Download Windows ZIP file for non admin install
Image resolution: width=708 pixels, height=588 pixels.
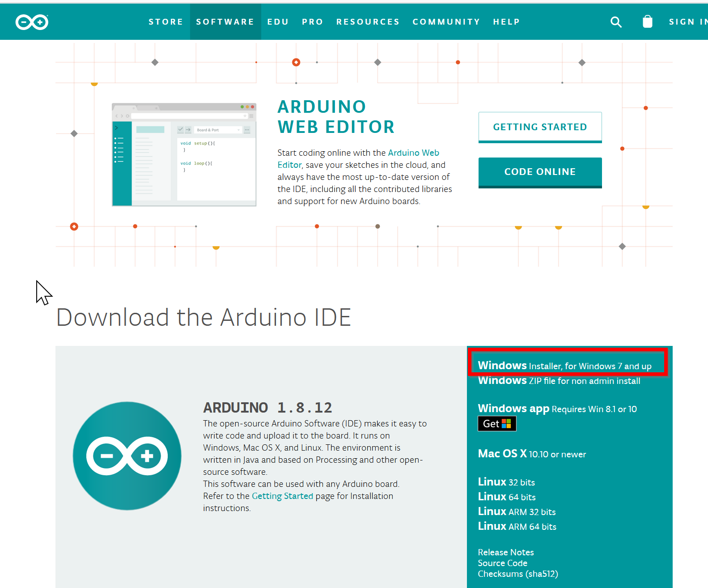[559, 380]
